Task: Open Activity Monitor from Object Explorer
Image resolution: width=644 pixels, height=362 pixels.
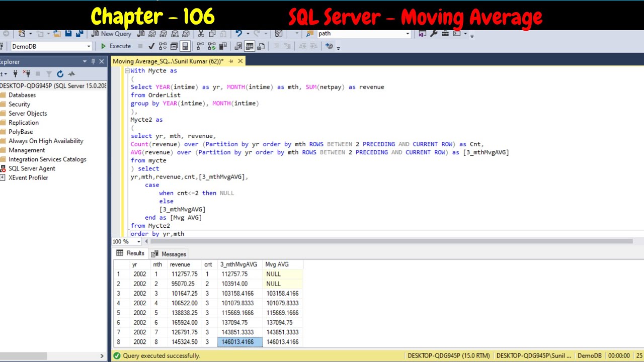Action: point(71,74)
